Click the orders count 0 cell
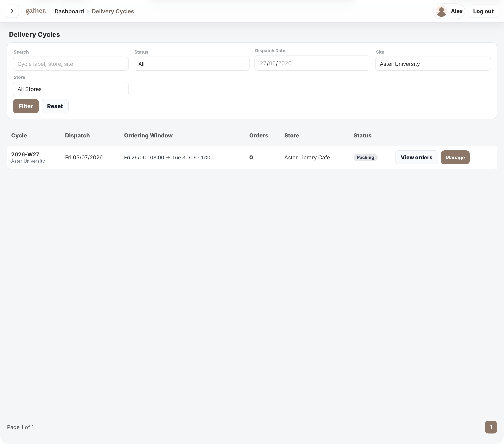Viewport: 504px width, 444px height. click(251, 157)
